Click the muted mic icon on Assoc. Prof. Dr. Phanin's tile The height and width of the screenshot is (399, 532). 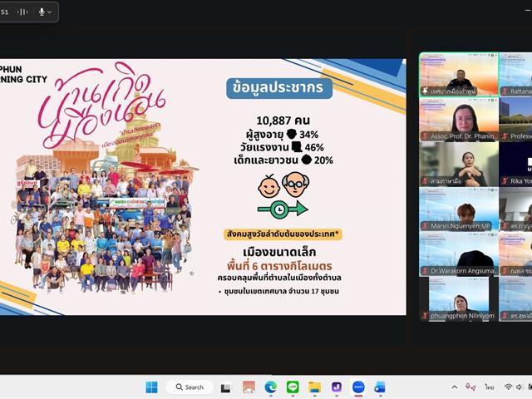(x=425, y=136)
